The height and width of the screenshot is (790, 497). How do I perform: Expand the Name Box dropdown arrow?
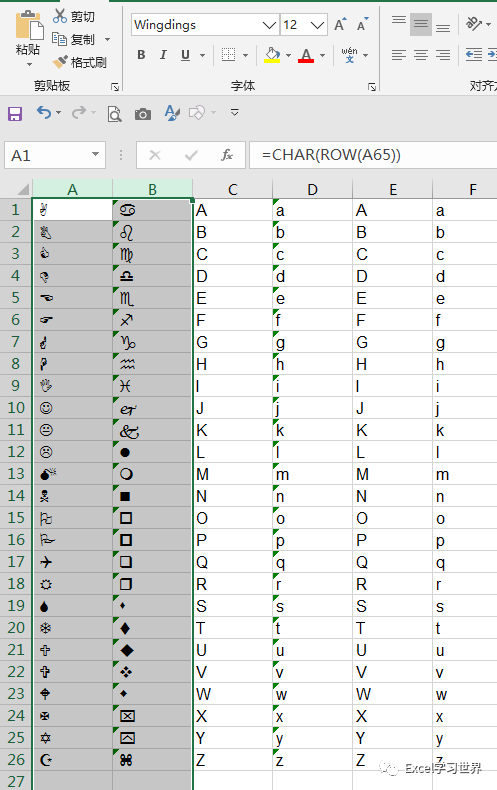click(x=95, y=154)
